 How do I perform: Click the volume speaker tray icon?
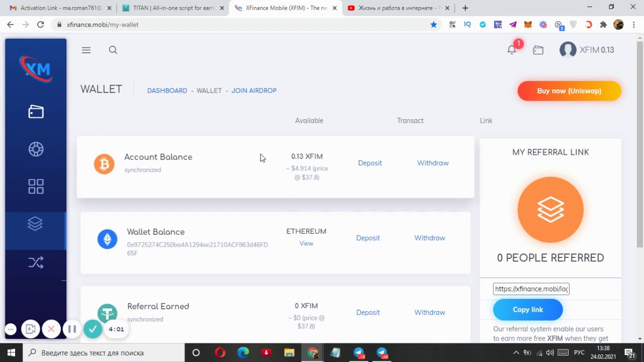pos(550,352)
